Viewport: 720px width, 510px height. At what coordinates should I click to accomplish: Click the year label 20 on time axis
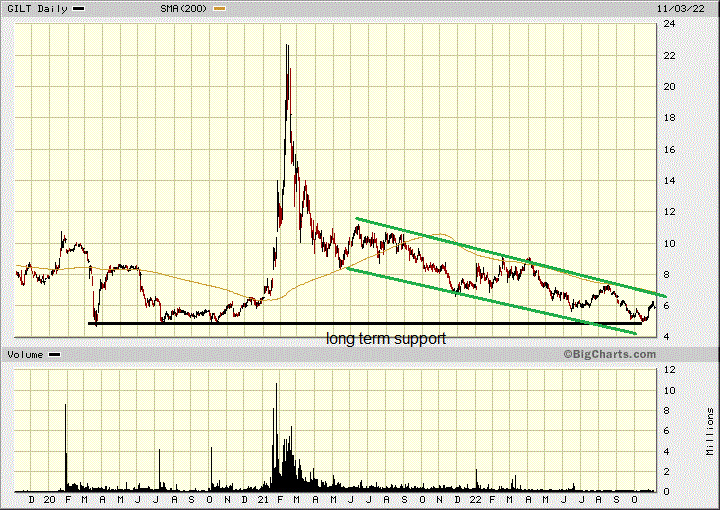49,500
